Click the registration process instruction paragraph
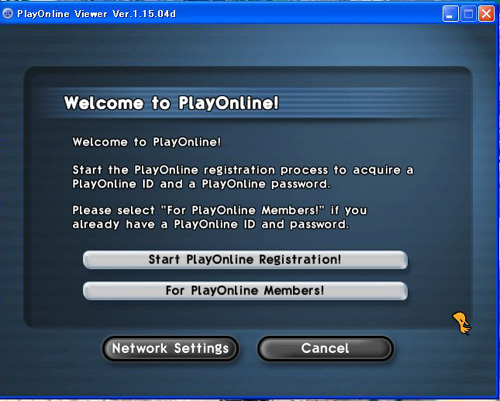The image size is (500, 401). (x=243, y=177)
